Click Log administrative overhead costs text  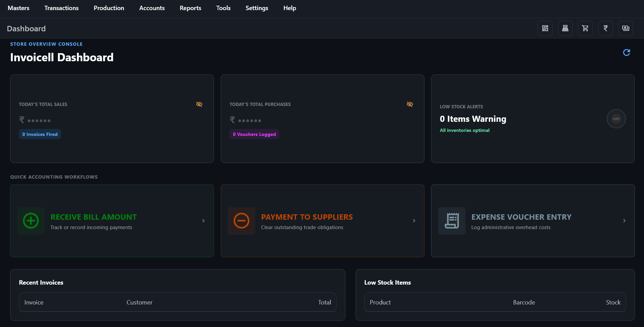511,227
